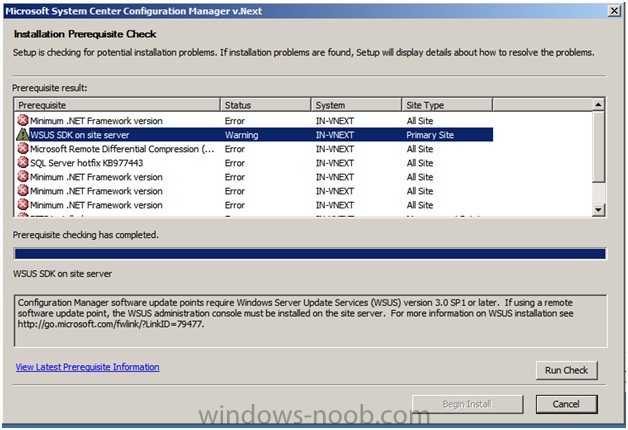This screenshot has height=430, width=628.
Task: Click IN-VNEXT in the WSUS SDK row
Action: point(334,135)
